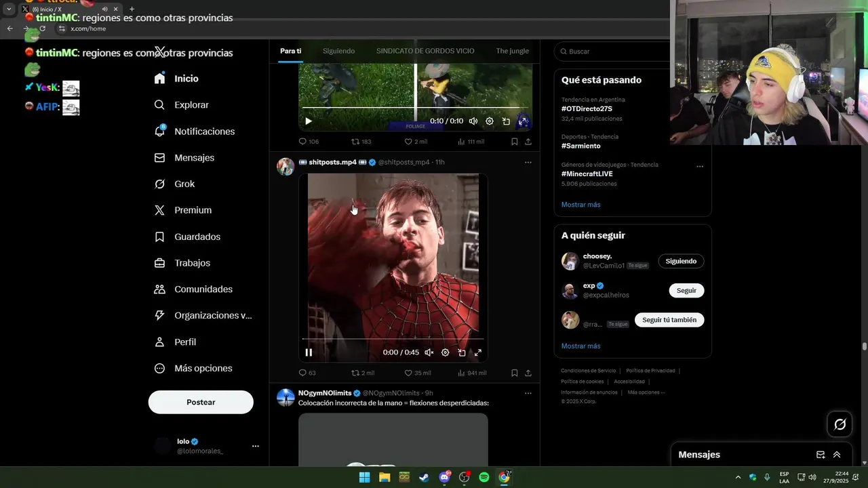Share the shitposts.mp4 post
Screen dimensions: 868x488
528,373
